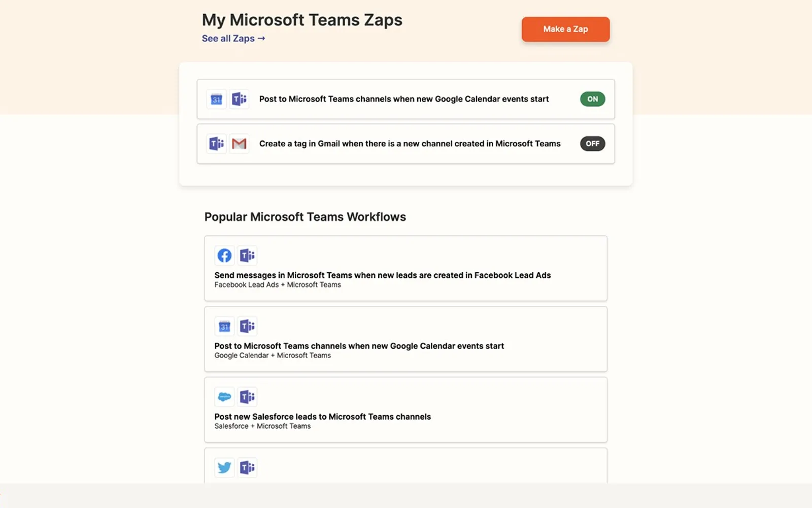This screenshot has height=508, width=812.
Task: Click Teams icon in Facebook Lead Ads workflow card
Action: pos(247,255)
